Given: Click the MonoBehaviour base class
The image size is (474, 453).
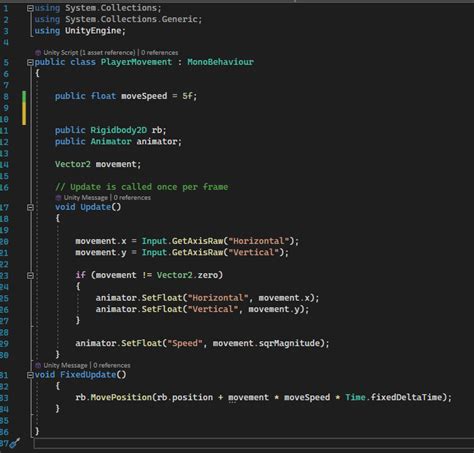Looking at the screenshot, I should 220,62.
